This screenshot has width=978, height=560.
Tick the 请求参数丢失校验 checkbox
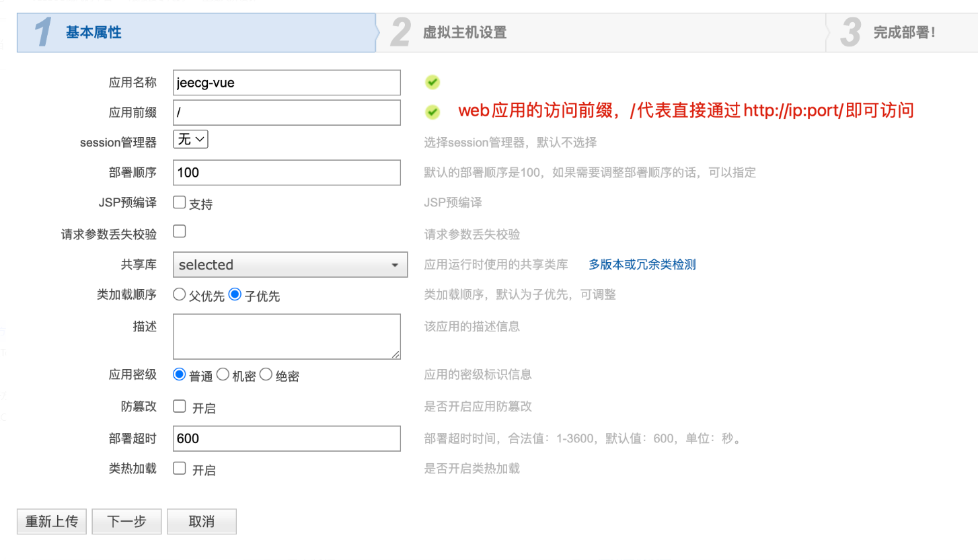pyautogui.click(x=180, y=231)
